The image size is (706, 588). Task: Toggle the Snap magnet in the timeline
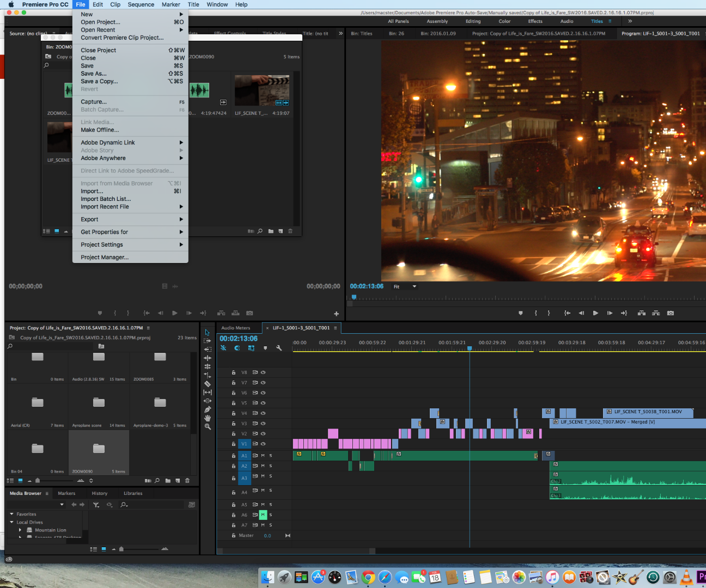[237, 348]
